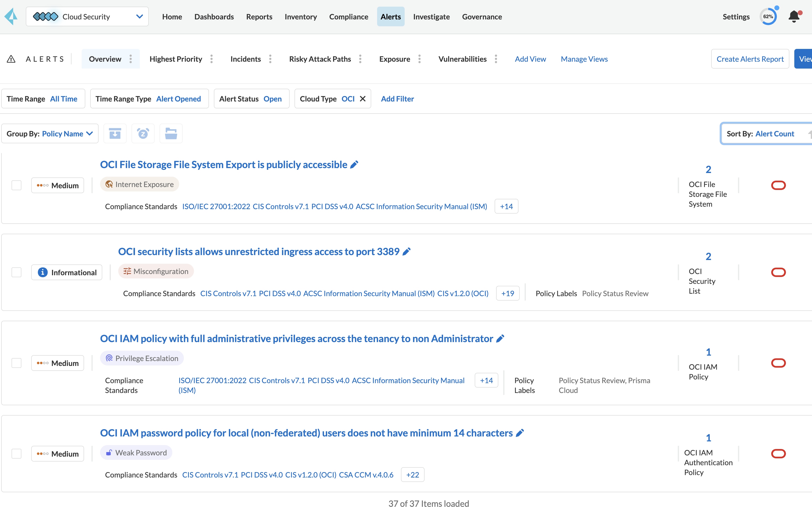Go to the Compliance menu
Screen dimensions: 812x507
point(349,16)
